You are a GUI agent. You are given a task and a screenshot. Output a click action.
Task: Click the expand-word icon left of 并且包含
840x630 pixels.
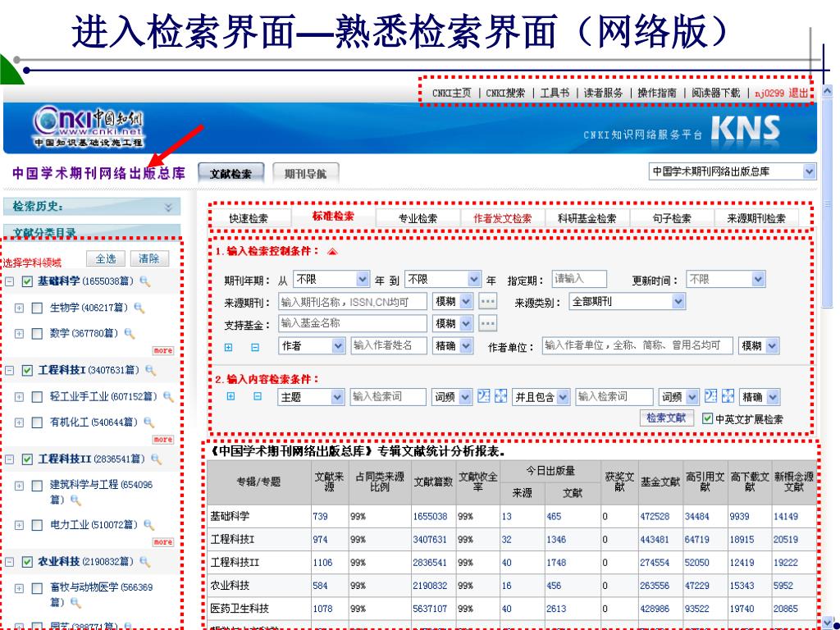[501, 396]
